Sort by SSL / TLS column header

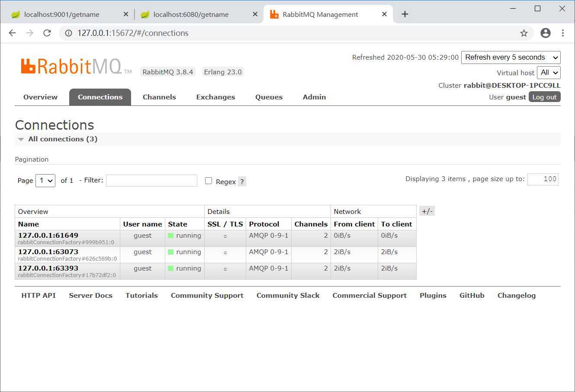225,224
